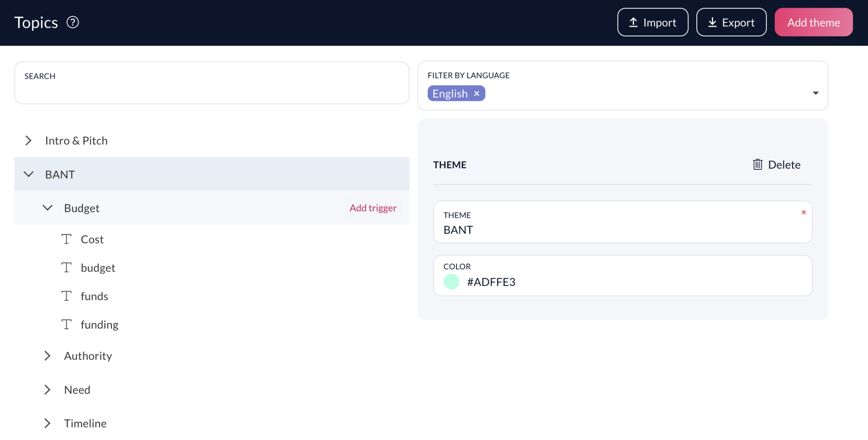Open the Filter by Language dropdown arrow

815,93
